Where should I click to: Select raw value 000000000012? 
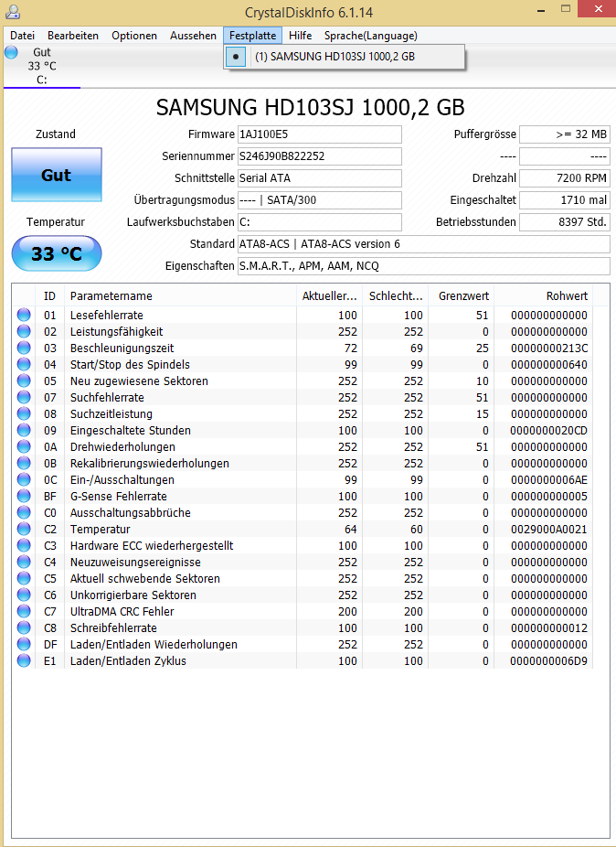[x=548, y=628]
